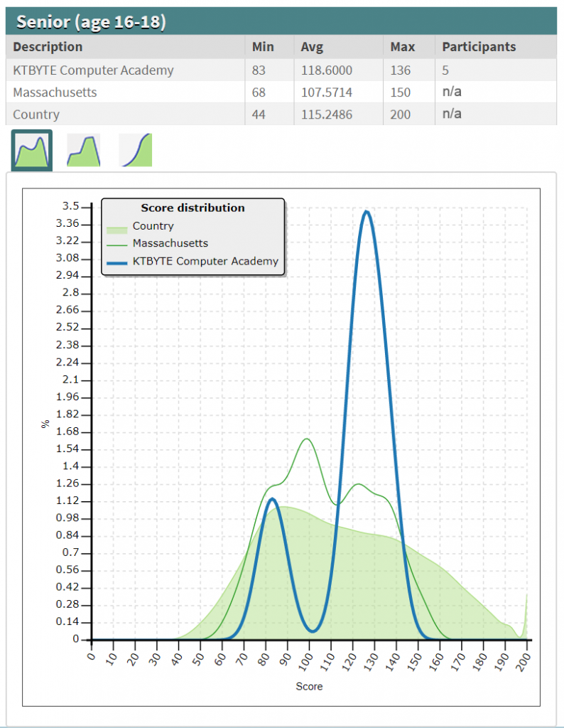The image size is (564, 728).
Task: Select the bimodal score distribution chart icon
Action: coord(32,150)
